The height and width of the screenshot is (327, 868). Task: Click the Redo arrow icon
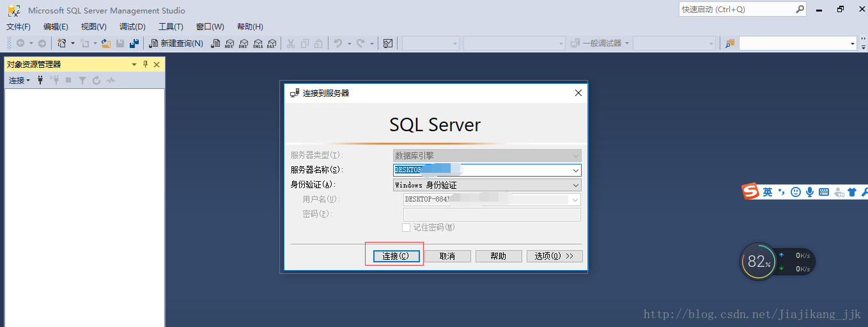pos(360,44)
